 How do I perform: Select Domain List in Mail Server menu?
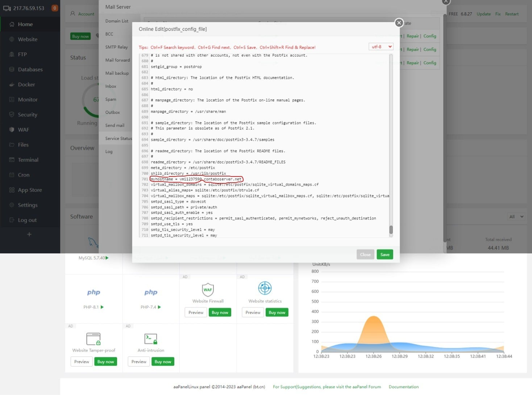tap(117, 21)
